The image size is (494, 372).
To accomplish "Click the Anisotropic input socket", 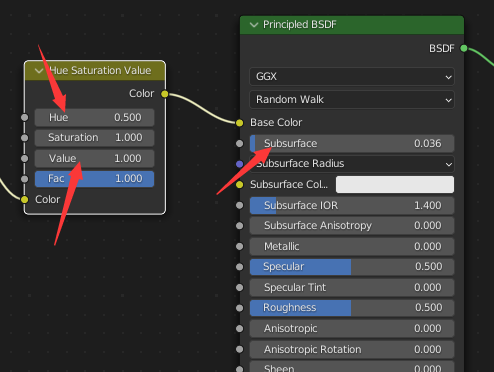I will [239, 329].
